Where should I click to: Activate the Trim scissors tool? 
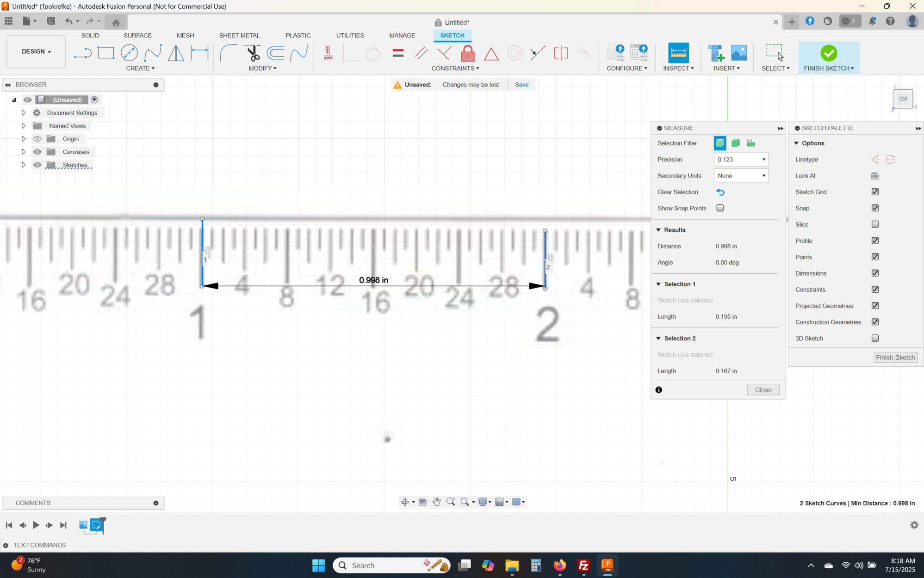(x=253, y=53)
